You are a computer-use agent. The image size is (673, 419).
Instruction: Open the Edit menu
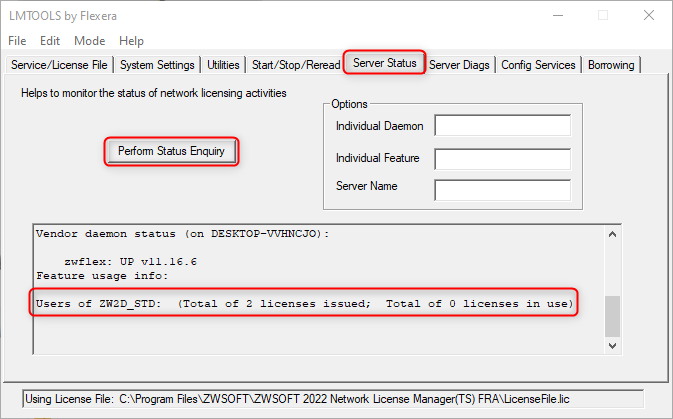(x=50, y=41)
